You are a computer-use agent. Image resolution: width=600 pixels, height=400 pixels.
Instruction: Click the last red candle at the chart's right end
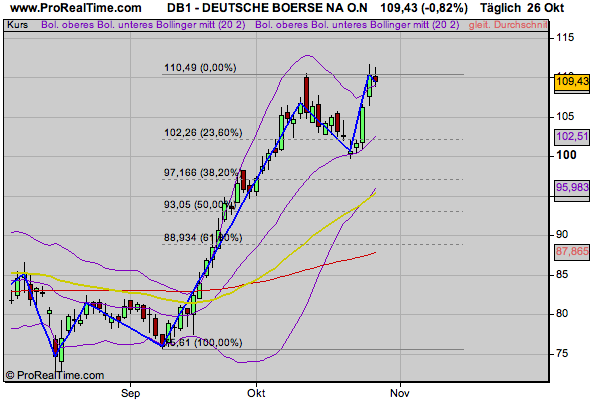click(376, 79)
